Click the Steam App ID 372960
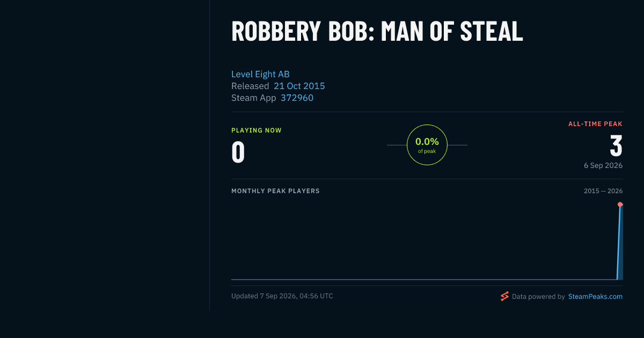This screenshot has height=338, width=644. [x=297, y=98]
